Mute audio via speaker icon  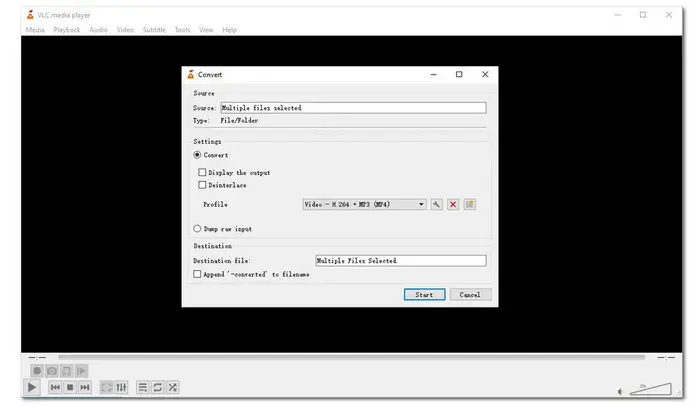(x=621, y=392)
